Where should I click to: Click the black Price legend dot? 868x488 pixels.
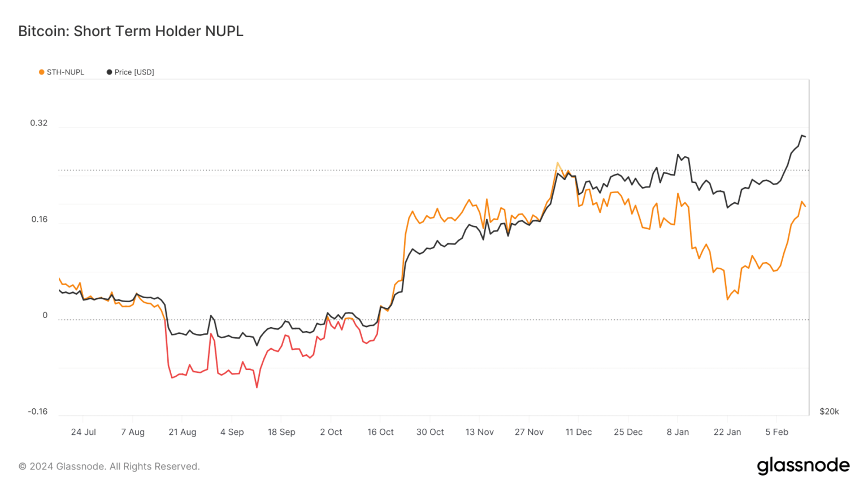click(109, 72)
